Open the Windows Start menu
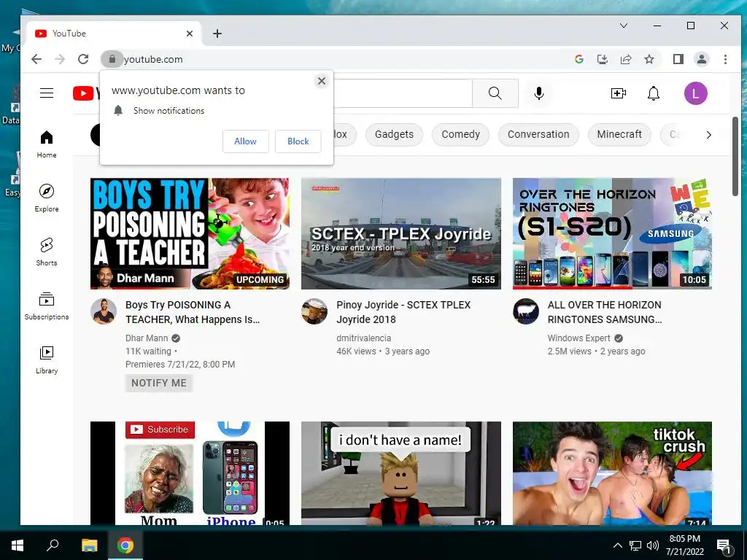This screenshot has width=747, height=560. click(x=18, y=545)
